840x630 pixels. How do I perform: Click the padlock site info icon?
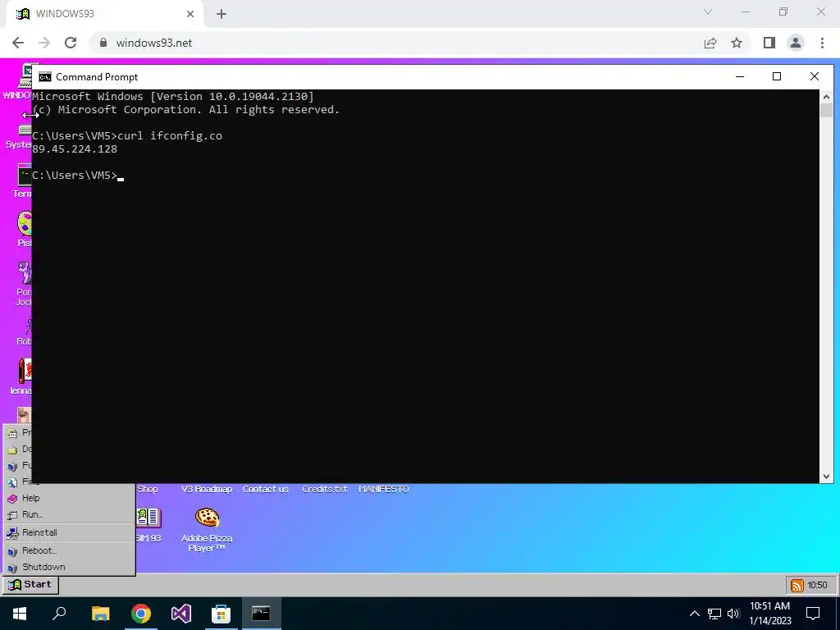click(103, 43)
